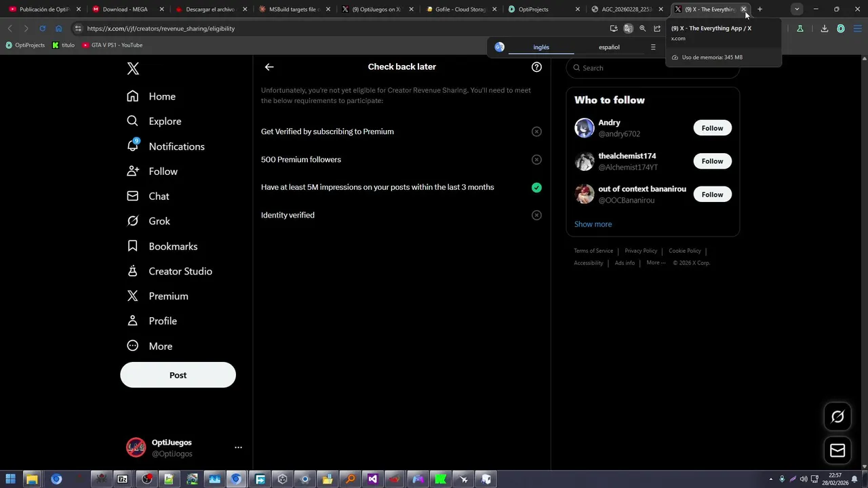Select the Identity verified requirement text
The height and width of the screenshot is (488, 868).
click(x=288, y=215)
